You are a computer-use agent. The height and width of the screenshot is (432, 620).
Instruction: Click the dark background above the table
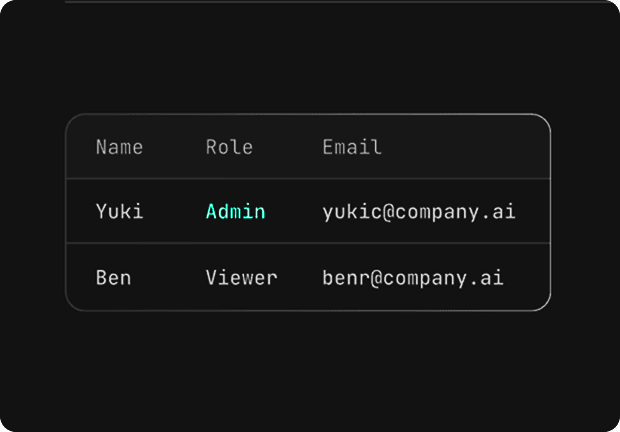point(308,57)
